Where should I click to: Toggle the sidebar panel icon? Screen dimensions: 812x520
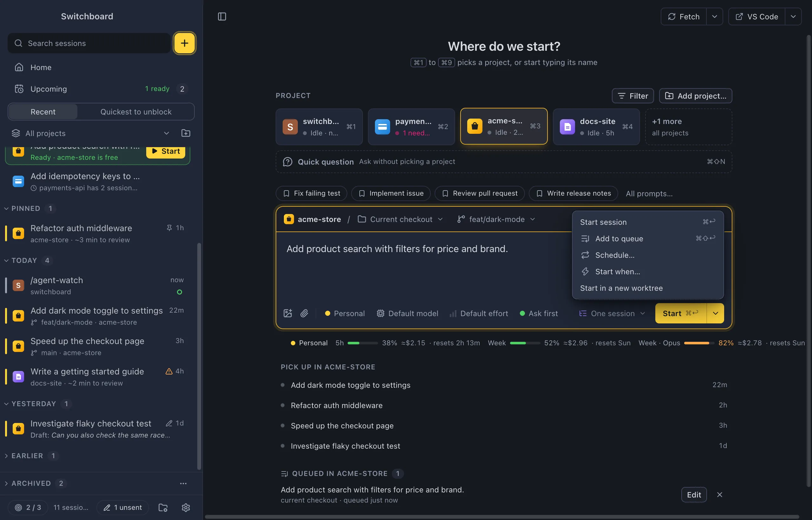(222, 16)
